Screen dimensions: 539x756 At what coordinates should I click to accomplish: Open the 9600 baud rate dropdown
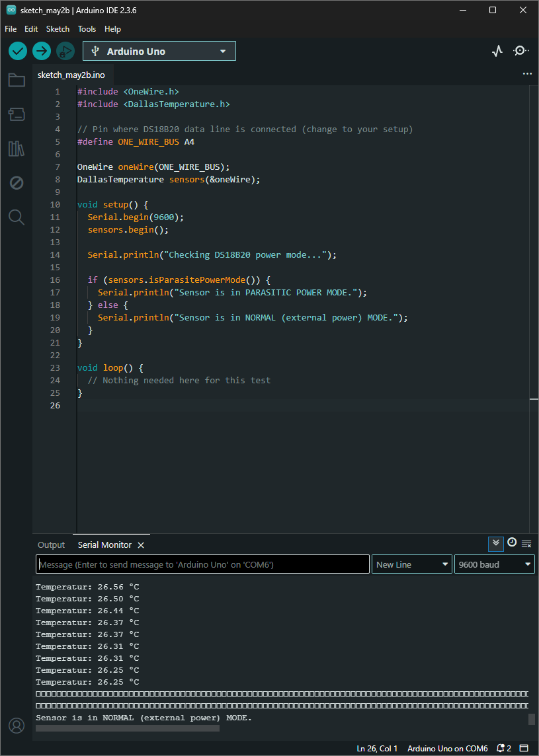494,564
